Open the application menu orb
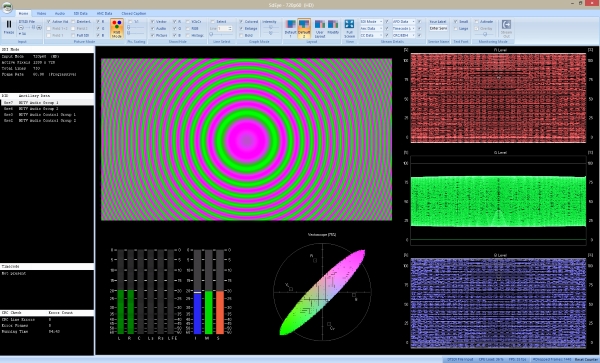 coord(7,7)
